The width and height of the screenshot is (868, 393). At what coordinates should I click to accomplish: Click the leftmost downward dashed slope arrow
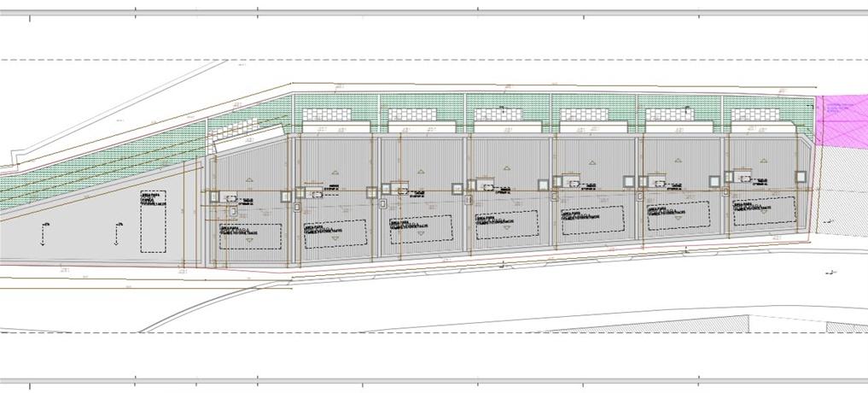[43, 232]
